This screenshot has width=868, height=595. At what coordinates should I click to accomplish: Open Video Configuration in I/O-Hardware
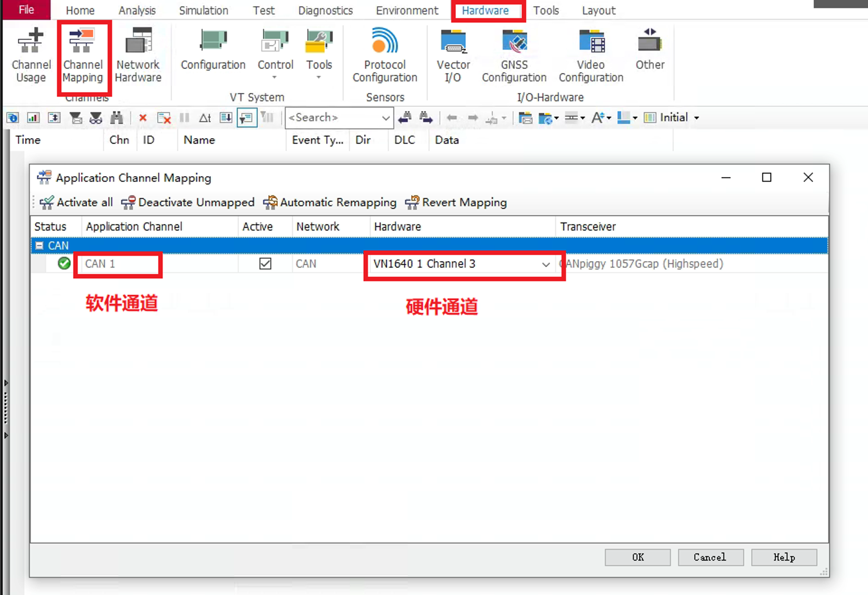[591, 55]
